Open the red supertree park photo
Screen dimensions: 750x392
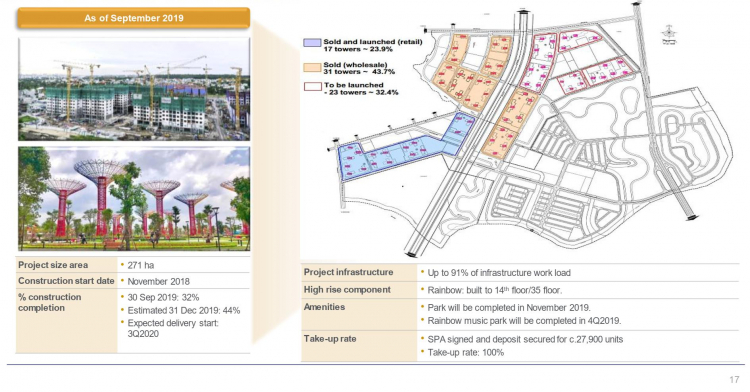pos(134,199)
